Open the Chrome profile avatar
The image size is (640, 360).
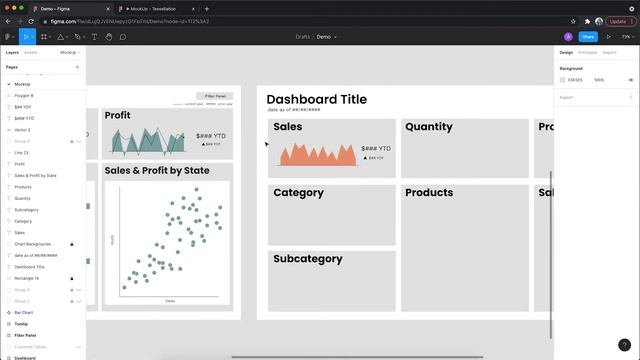(599, 21)
